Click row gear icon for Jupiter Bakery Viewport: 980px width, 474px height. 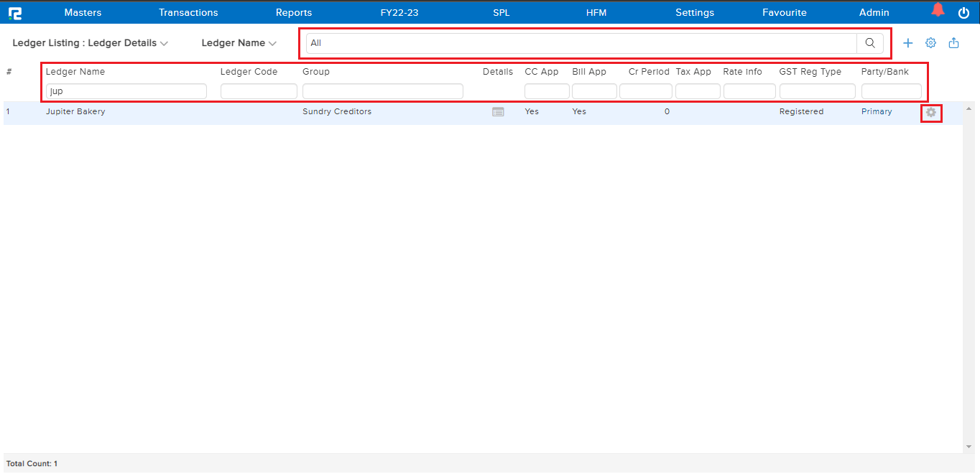point(931,113)
